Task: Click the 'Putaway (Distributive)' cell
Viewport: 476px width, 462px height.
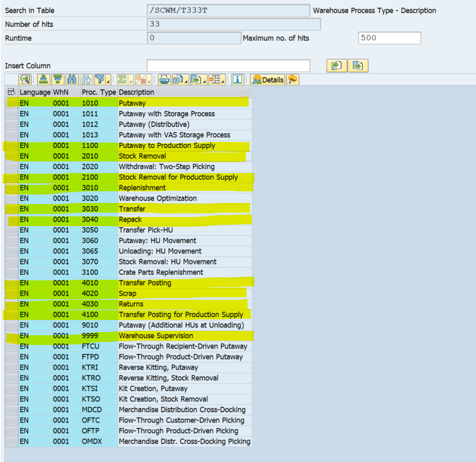Action: pos(185,124)
